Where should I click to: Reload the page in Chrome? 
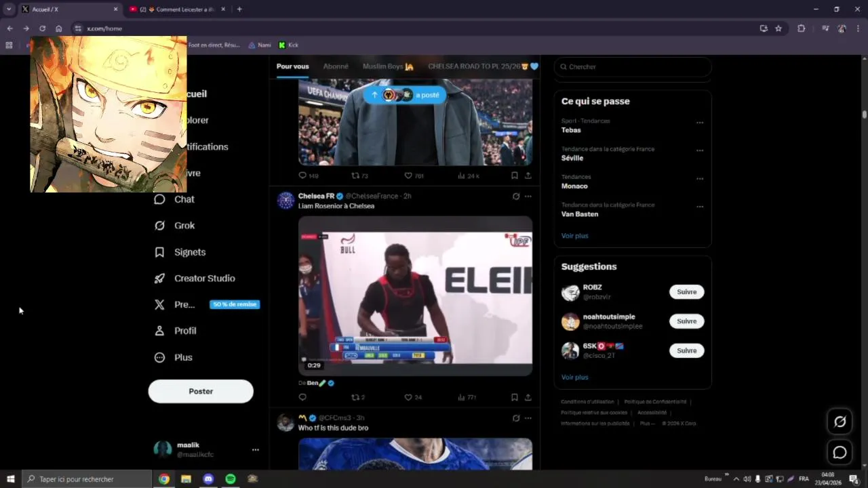tap(42, 28)
